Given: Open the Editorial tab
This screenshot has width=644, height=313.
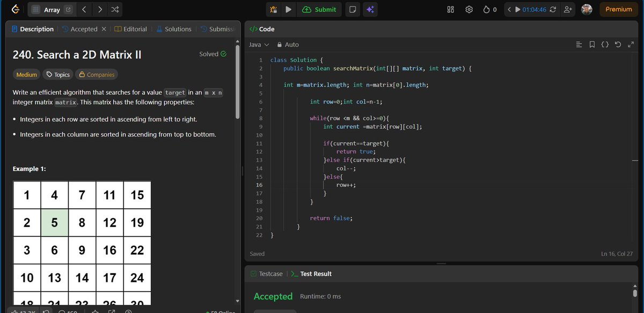Looking at the screenshot, I should [x=131, y=29].
